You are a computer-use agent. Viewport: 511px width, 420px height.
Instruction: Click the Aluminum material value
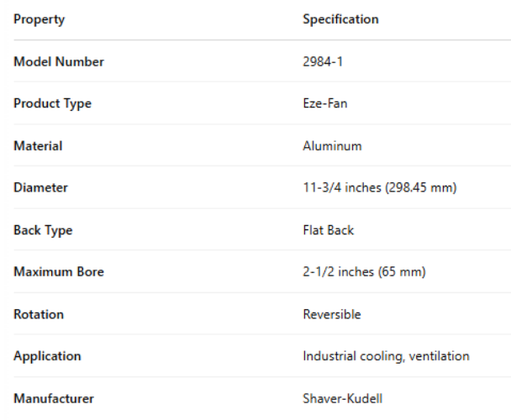click(x=332, y=146)
